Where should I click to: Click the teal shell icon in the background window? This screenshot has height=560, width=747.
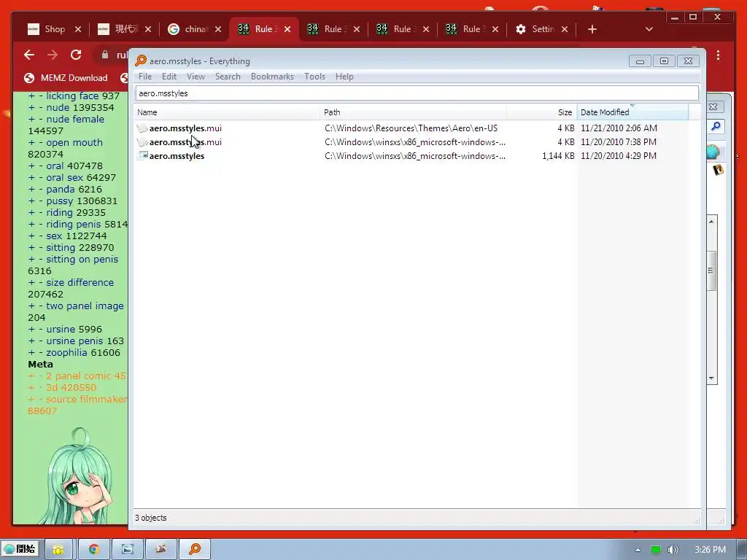(x=713, y=152)
